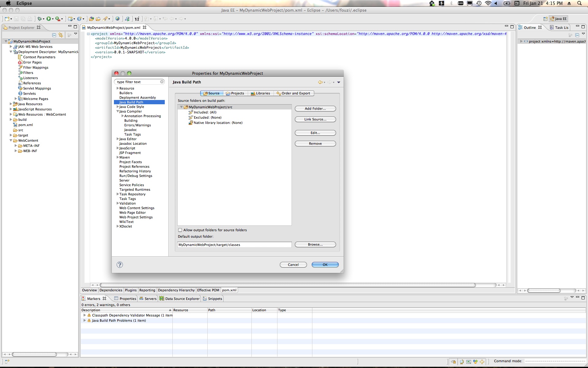Click the Debug bug icon in toolbar
The width and height of the screenshot is (588, 368).
click(x=40, y=19)
